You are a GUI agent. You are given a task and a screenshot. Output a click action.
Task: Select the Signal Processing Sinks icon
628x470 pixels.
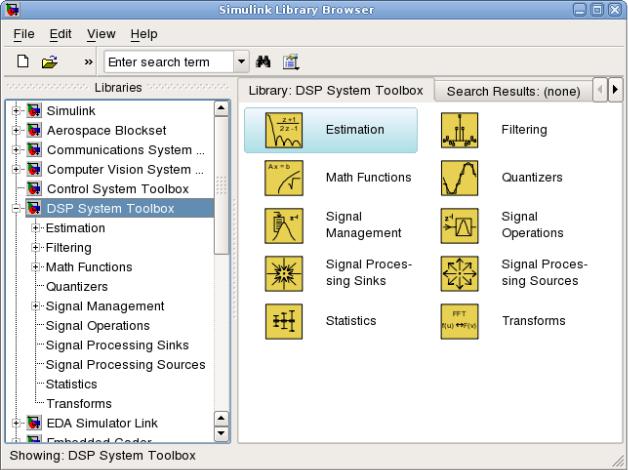284,273
